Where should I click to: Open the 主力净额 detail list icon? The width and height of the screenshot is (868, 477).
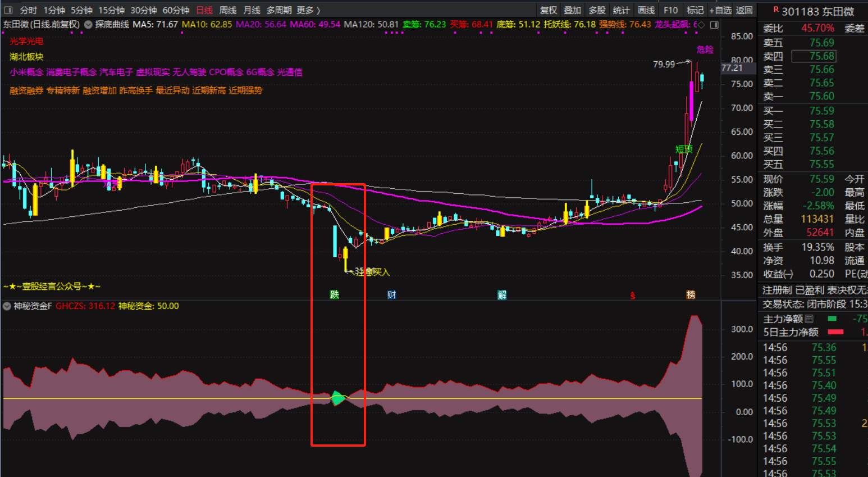coord(809,319)
